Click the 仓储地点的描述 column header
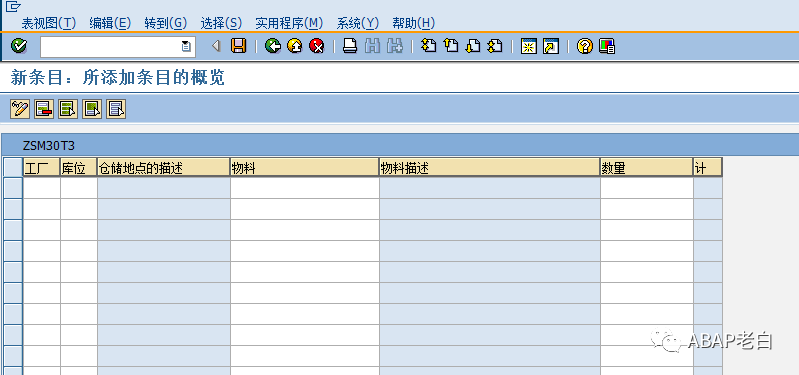799x375 pixels. click(164, 168)
